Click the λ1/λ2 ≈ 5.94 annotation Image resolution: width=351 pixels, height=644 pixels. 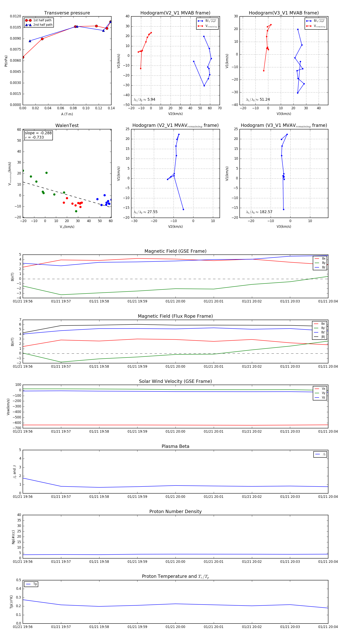[x=144, y=100]
